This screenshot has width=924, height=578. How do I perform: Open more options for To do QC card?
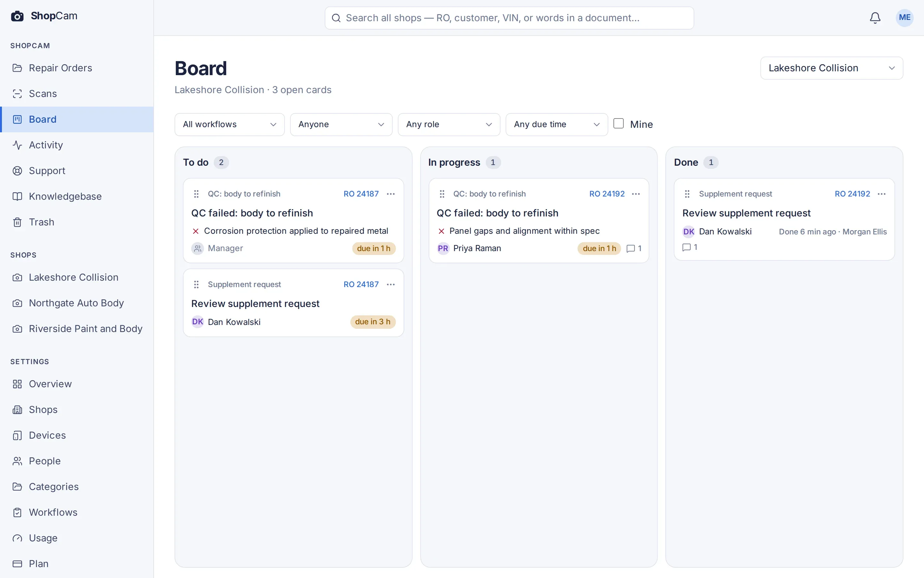coord(390,194)
